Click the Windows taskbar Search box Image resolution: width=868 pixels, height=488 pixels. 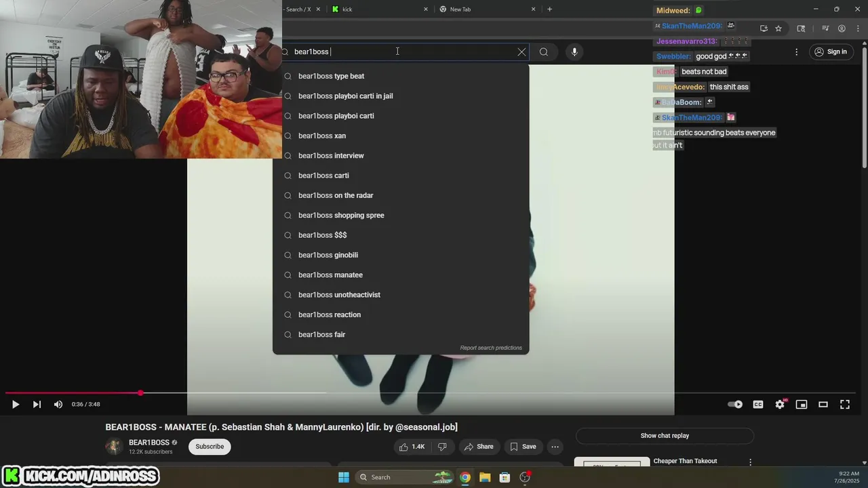click(x=404, y=477)
